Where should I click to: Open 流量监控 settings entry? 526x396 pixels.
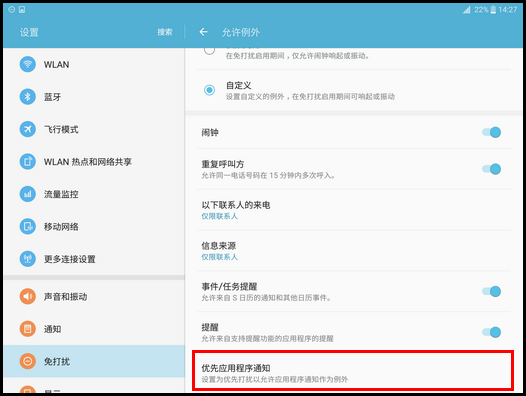pos(94,194)
